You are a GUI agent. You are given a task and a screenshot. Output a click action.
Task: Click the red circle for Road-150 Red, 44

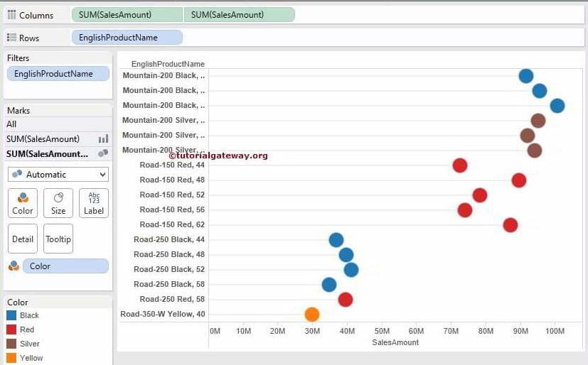click(x=460, y=165)
